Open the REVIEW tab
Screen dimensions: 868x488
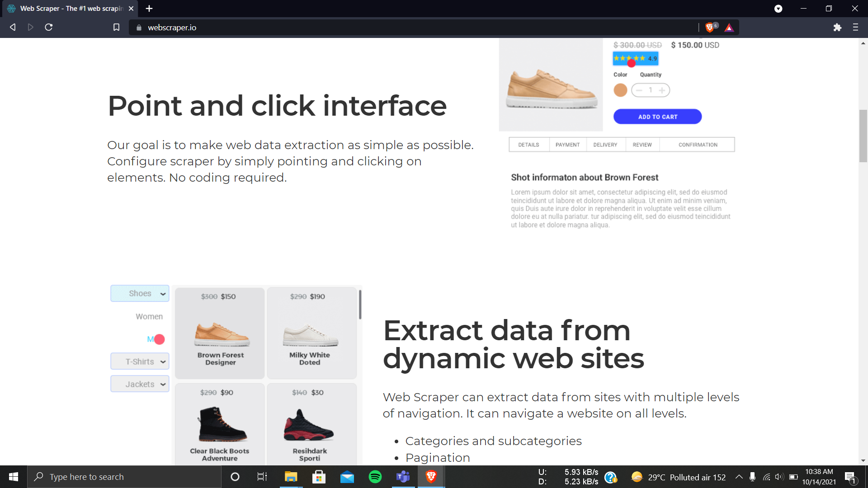pos(642,145)
